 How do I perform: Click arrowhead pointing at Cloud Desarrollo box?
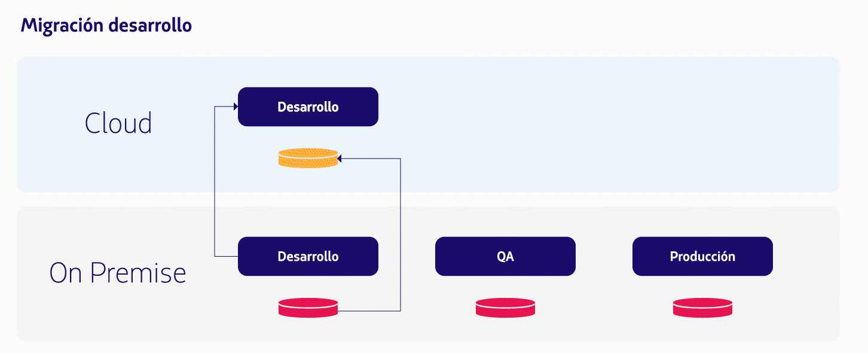(x=236, y=106)
